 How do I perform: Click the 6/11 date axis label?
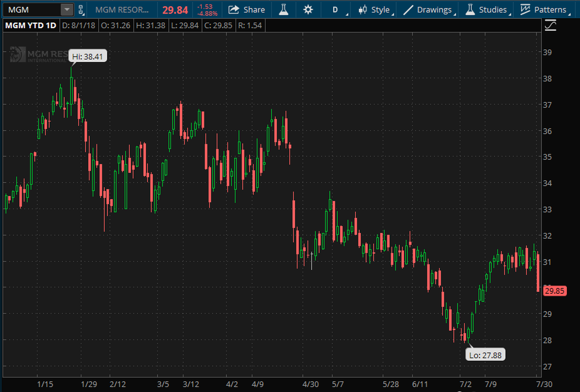point(420,384)
